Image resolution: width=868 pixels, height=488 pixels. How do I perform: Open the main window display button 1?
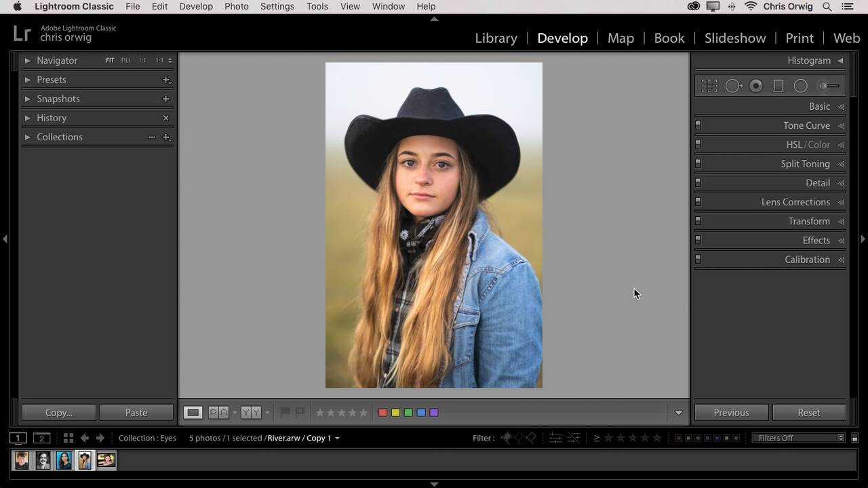click(x=18, y=439)
